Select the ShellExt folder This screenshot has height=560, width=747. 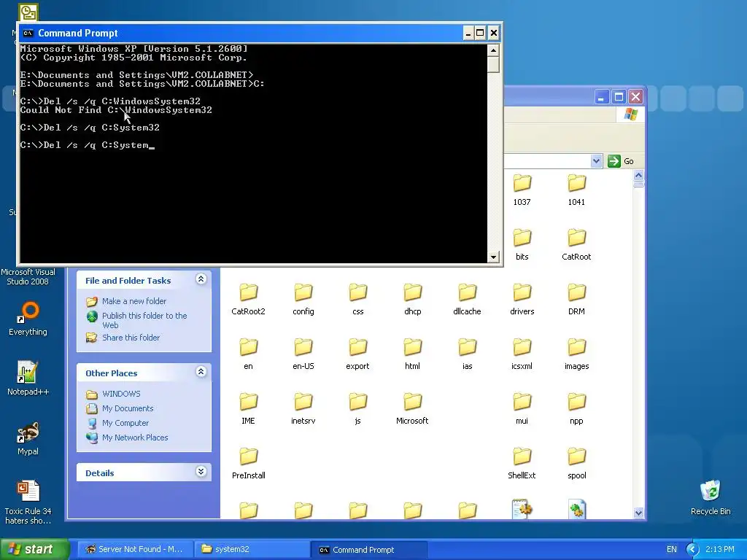(x=522, y=464)
